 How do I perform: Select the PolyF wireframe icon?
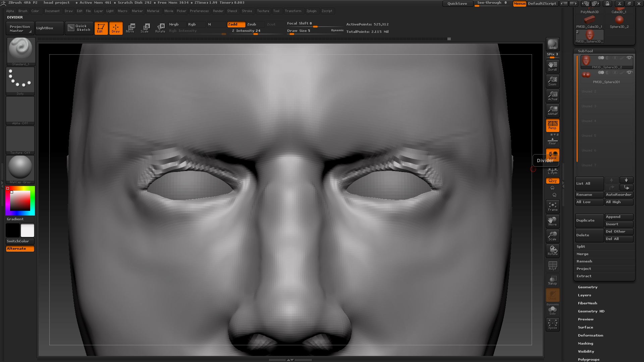click(552, 265)
